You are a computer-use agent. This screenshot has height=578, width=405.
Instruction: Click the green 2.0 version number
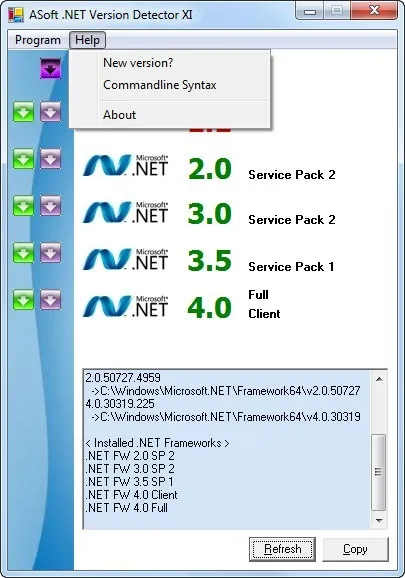[210, 169]
